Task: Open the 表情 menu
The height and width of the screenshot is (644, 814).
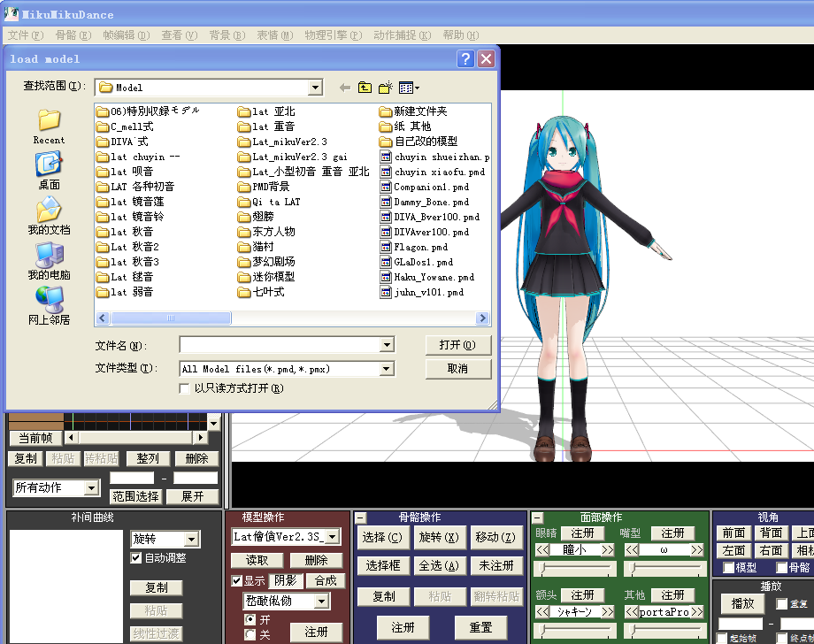Action: (x=275, y=35)
